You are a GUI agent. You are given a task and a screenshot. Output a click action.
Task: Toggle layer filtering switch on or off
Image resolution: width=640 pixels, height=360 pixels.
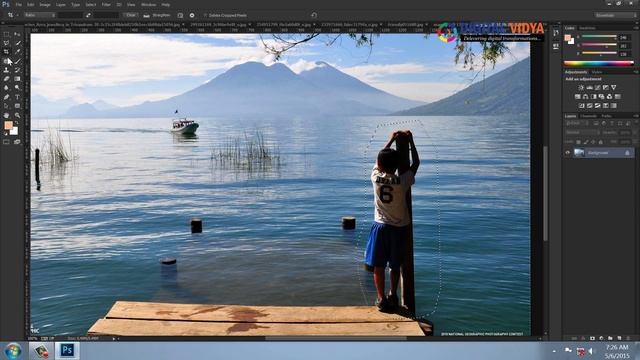tap(636, 122)
